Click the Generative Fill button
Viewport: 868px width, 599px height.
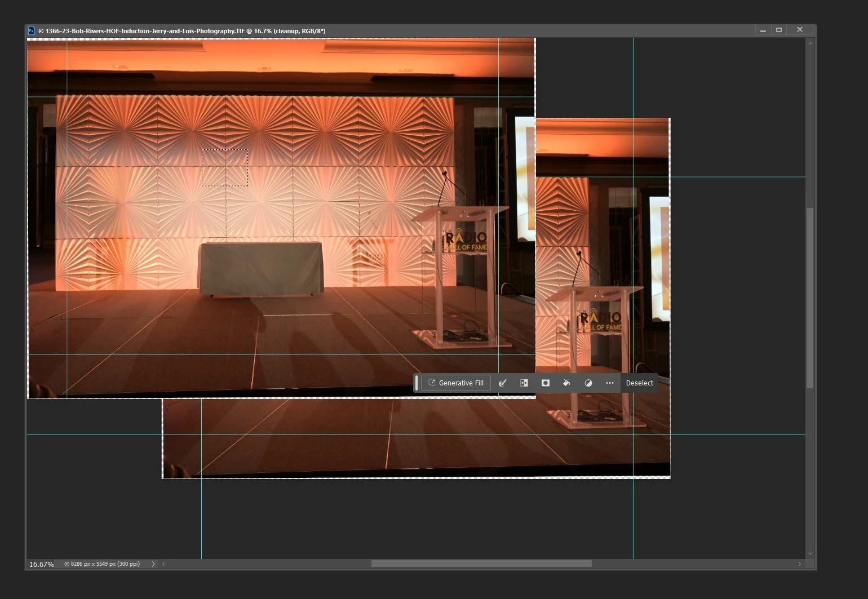(x=456, y=383)
